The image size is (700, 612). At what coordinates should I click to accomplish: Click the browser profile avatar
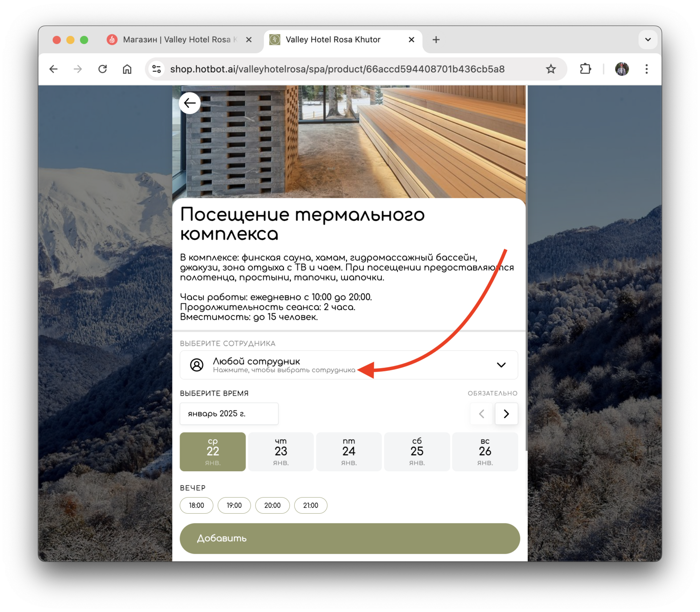point(621,69)
